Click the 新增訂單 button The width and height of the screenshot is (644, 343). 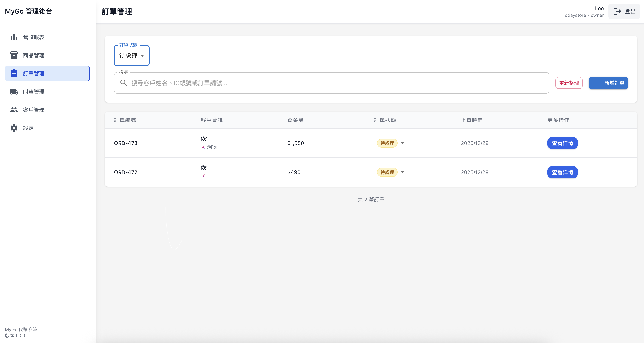[608, 83]
